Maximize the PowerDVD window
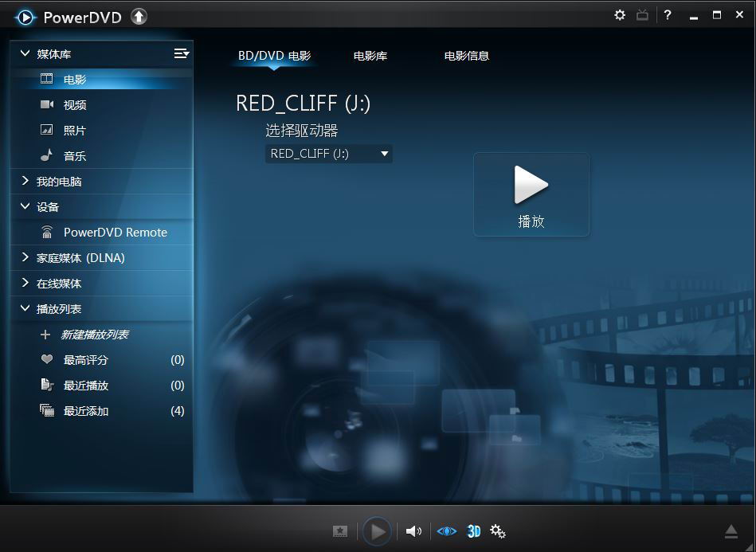The width and height of the screenshot is (756, 552). 717,15
